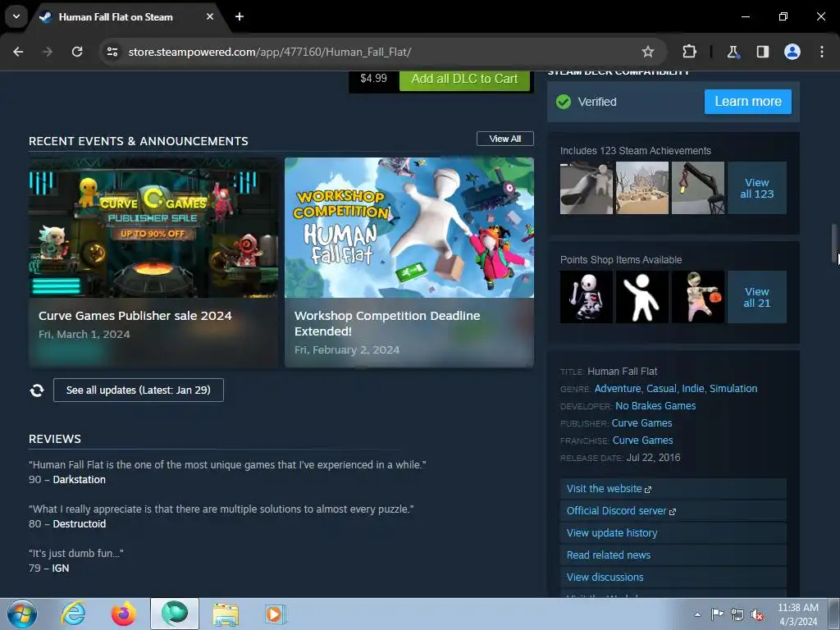Open white waving figure Points Shop item
Image resolution: width=840 pixels, height=630 pixels.
(641, 297)
